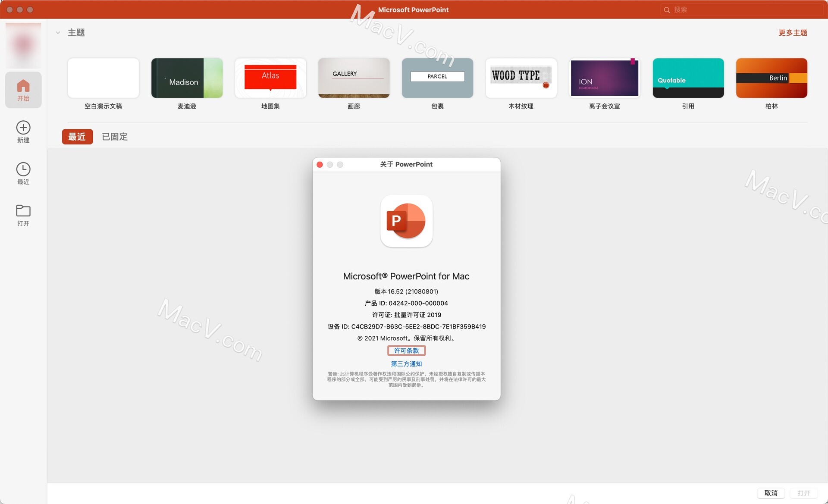Focus the 搜索 search field
The height and width of the screenshot is (504, 828).
742,10
